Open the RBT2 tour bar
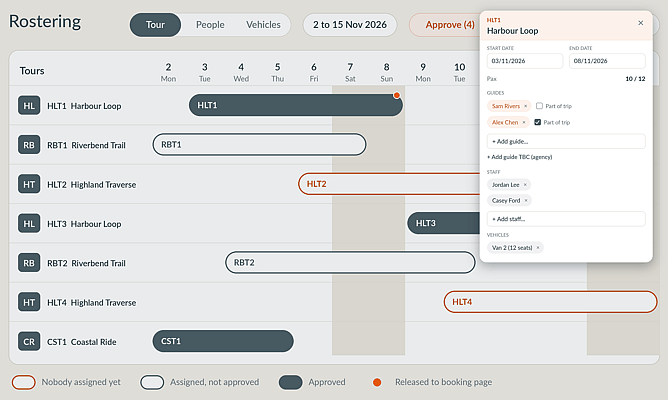Screen dimensions: 668x400 point(350,262)
